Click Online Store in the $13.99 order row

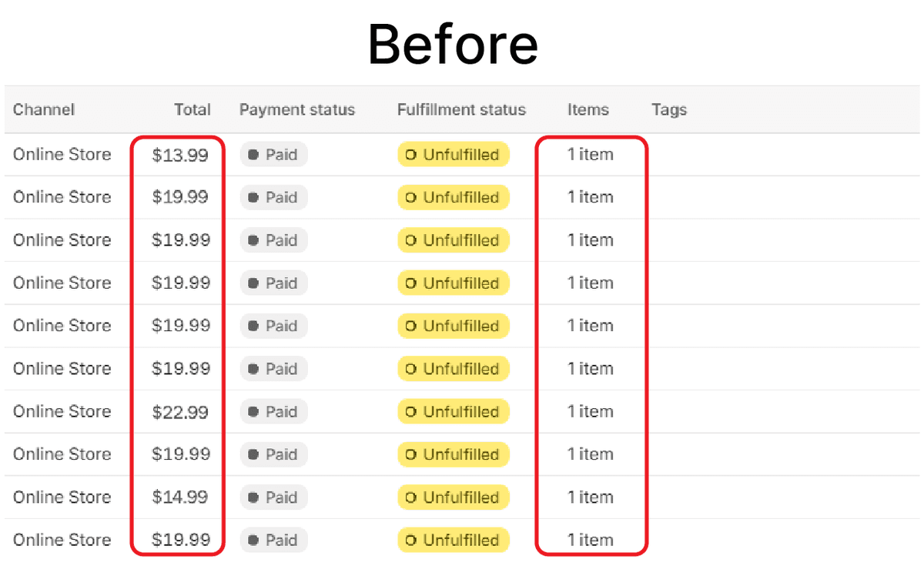pos(62,155)
